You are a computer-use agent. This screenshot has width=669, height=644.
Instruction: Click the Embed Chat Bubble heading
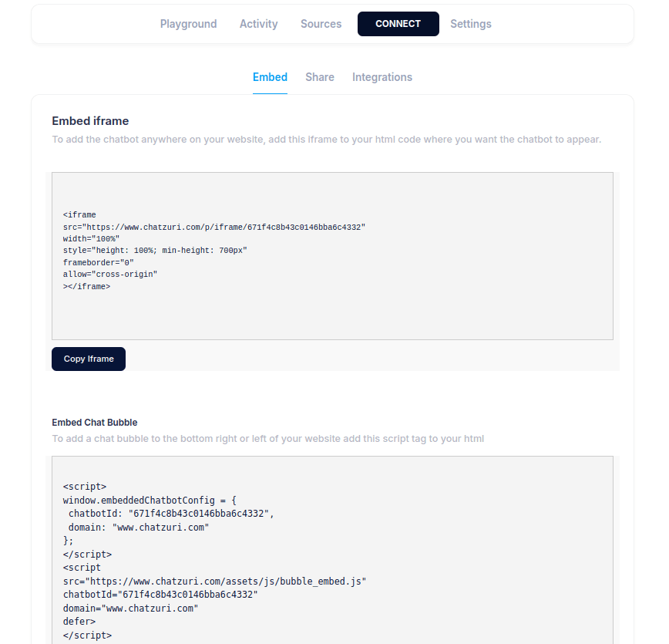(x=96, y=422)
